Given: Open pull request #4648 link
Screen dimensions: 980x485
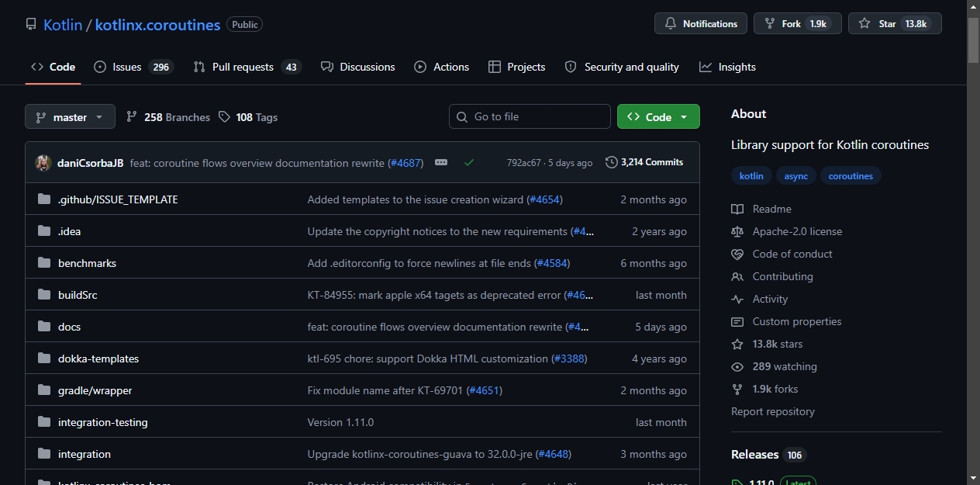Looking at the screenshot, I should [554, 454].
